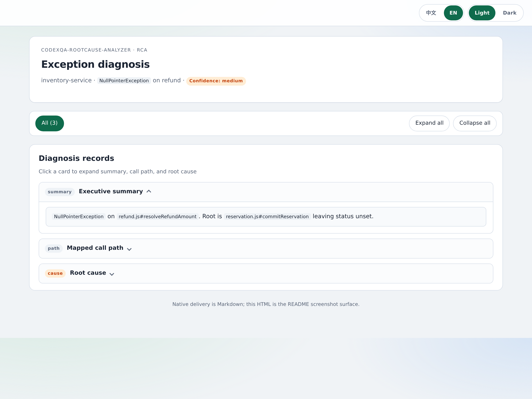Click the Collapse all button
The width and height of the screenshot is (532, 399).
coord(474,123)
